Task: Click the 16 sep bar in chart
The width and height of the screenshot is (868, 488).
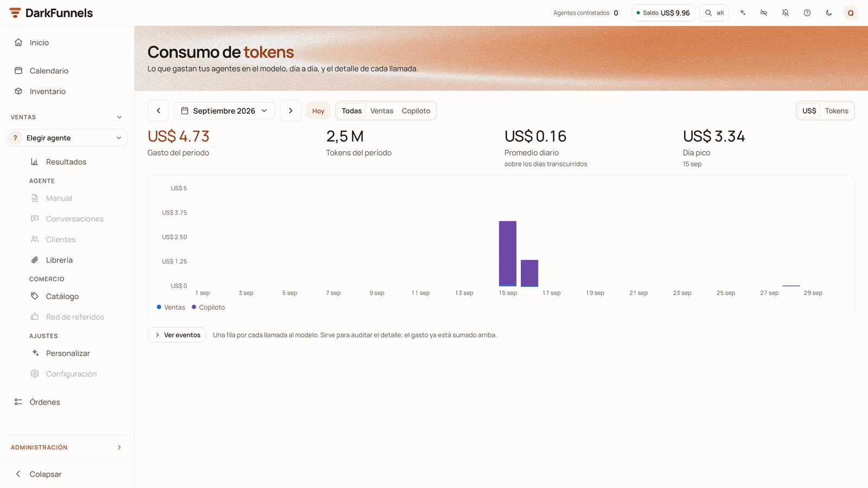Action: pyautogui.click(x=529, y=273)
